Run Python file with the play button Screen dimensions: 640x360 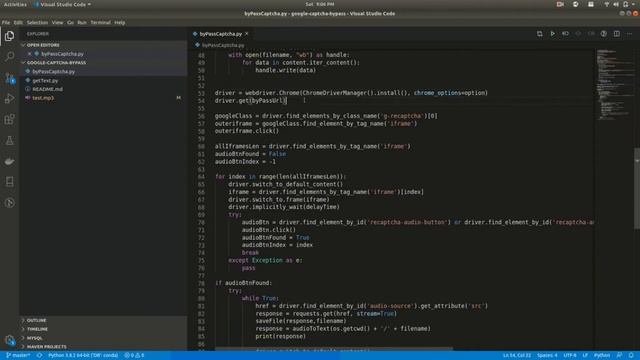coord(552,34)
